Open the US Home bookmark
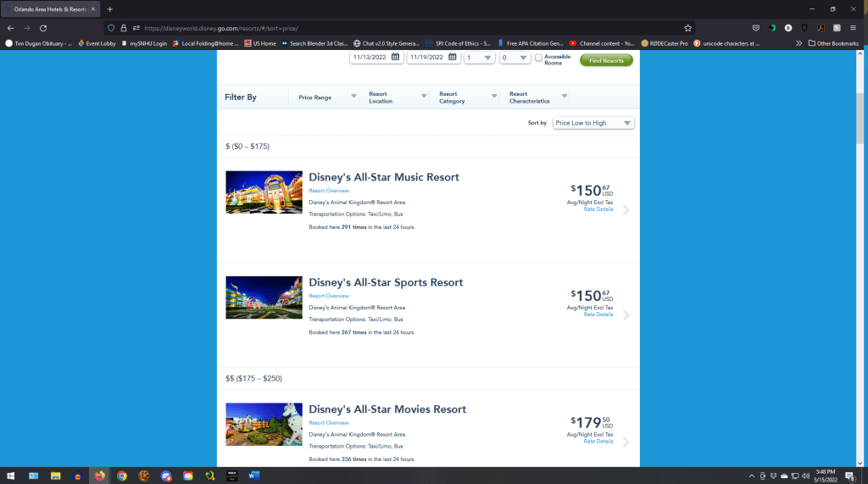Screen dimensions: 868x484 (x=260, y=43)
